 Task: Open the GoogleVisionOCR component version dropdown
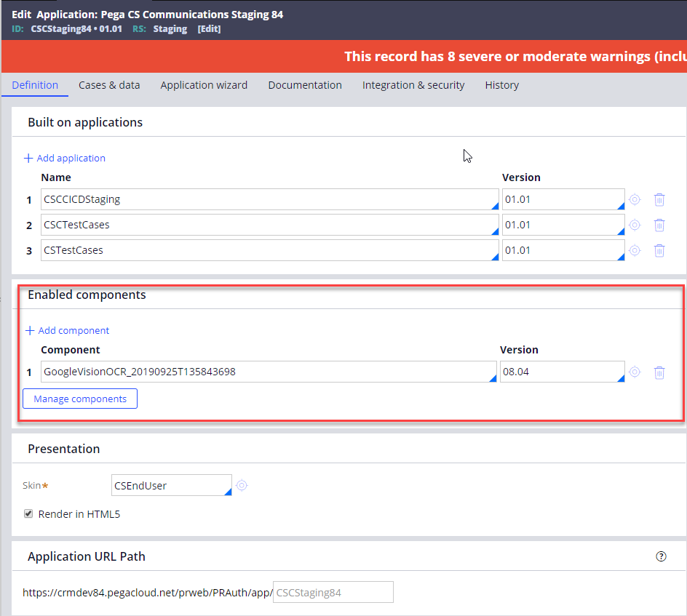pyautogui.click(x=621, y=377)
